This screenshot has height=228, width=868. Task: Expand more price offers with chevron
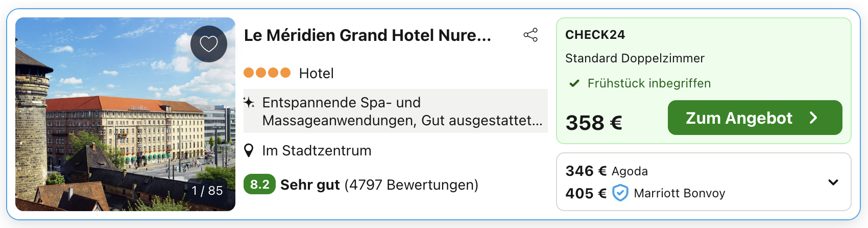[833, 182]
